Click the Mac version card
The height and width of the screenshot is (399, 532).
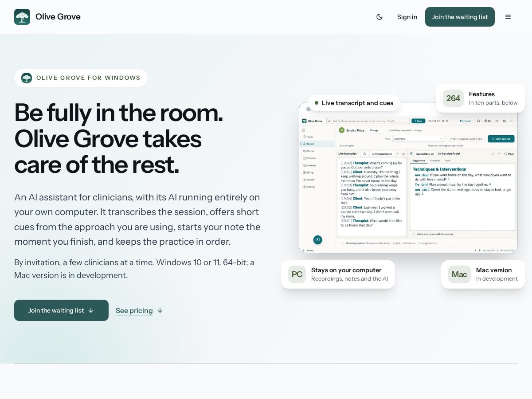(x=483, y=274)
